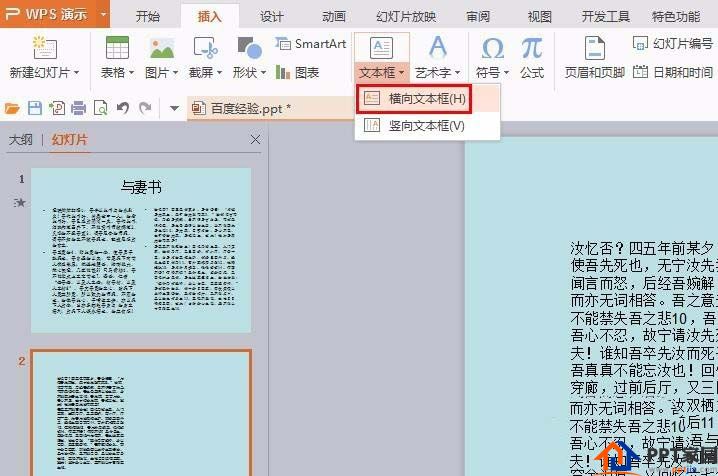Click the text line starting 汝忆否？四五年前某夕
Viewport: 718px width, 476px height.
tap(642, 249)
